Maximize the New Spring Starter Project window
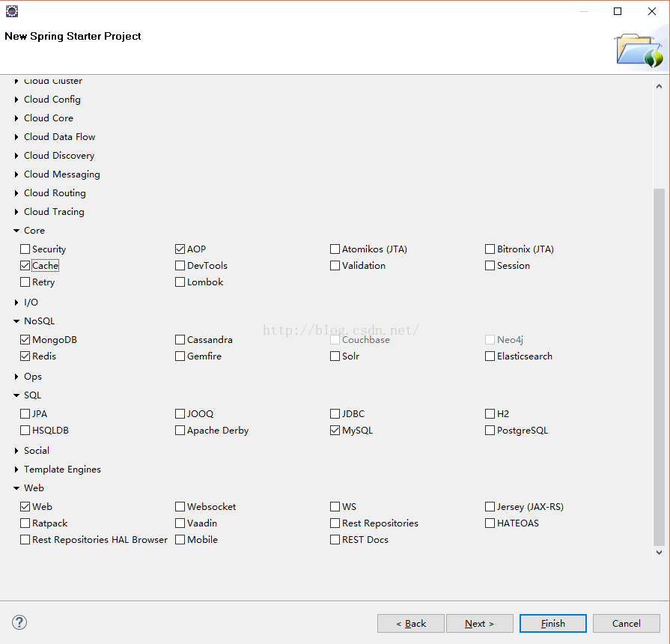Screen dimensions: 670x644 pyautogui.click(x=618, y=11)
